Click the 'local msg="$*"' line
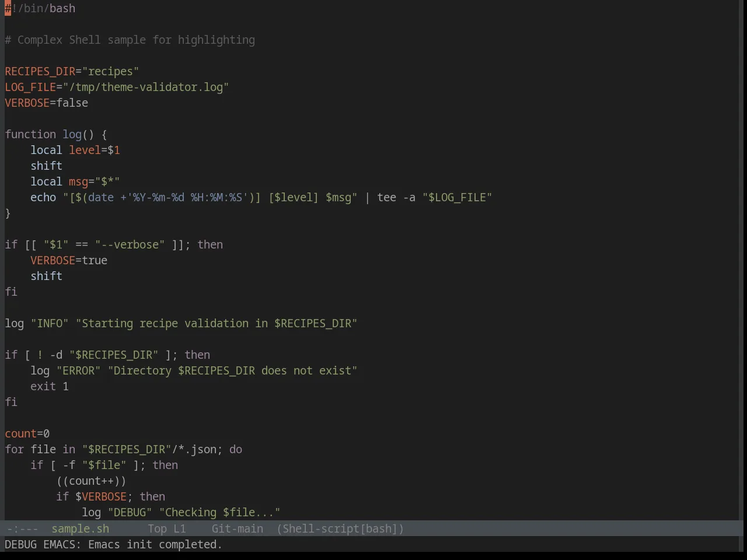 point(75,181)
